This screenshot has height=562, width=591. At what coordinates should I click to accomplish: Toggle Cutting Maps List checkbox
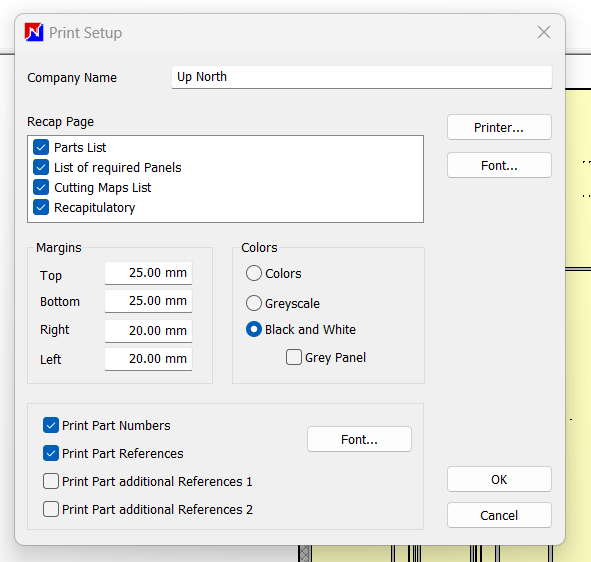tap(41, 187)
